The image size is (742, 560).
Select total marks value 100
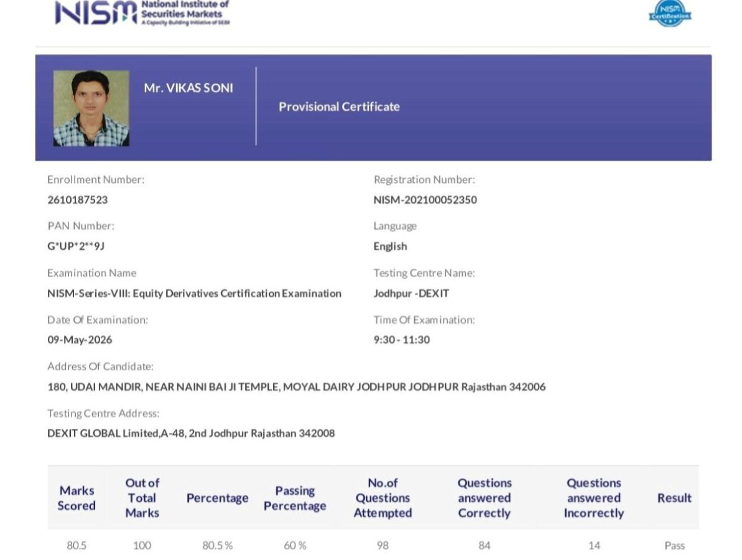(142, 545)
